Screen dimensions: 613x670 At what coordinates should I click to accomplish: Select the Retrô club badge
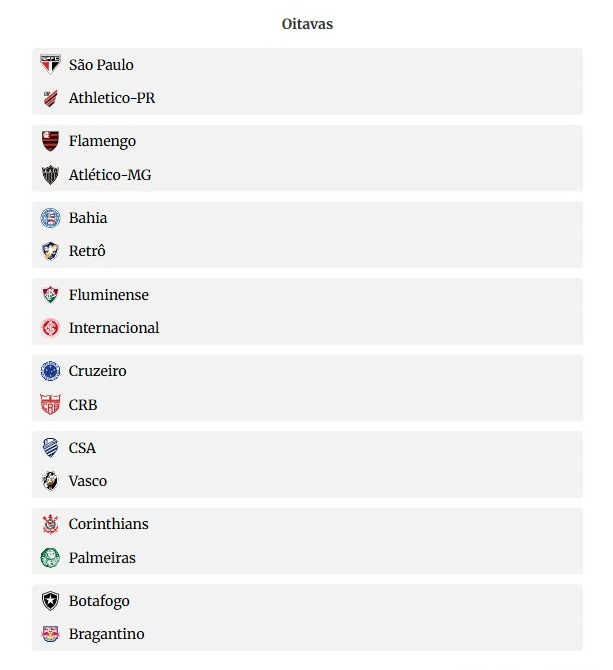pyautogui.click(x=50, y=251)
